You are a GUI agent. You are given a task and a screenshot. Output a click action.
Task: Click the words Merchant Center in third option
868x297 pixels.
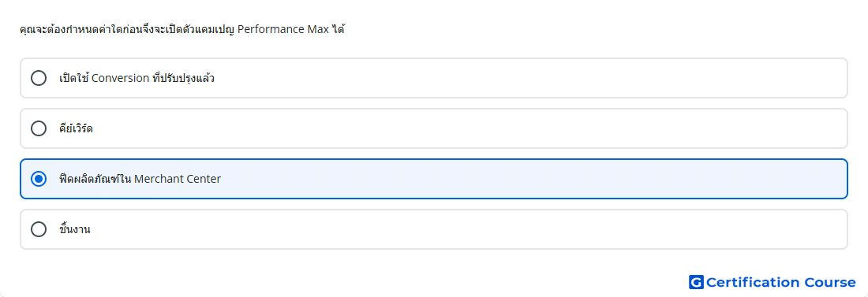point(178,179)
